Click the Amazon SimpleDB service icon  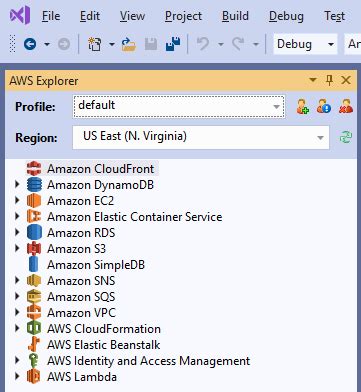34,264
